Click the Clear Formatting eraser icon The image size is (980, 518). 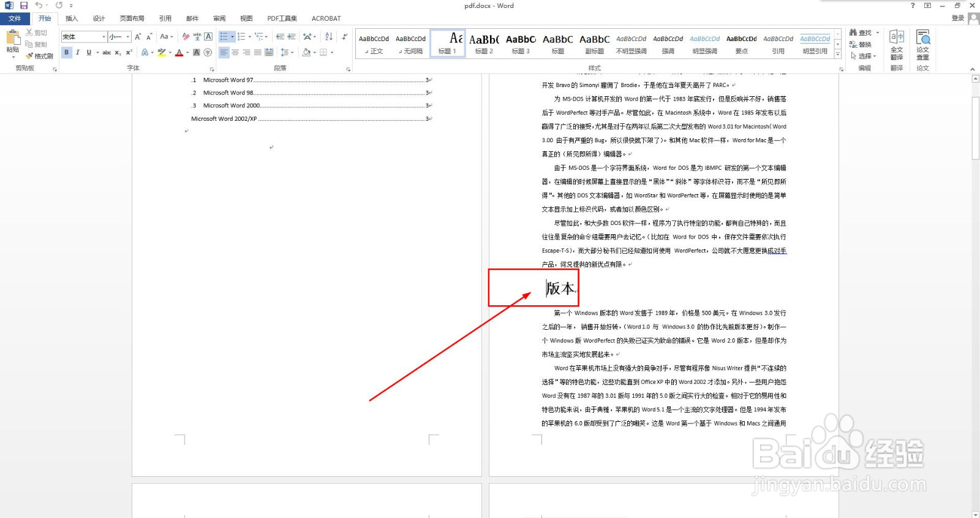pos(186,37)
